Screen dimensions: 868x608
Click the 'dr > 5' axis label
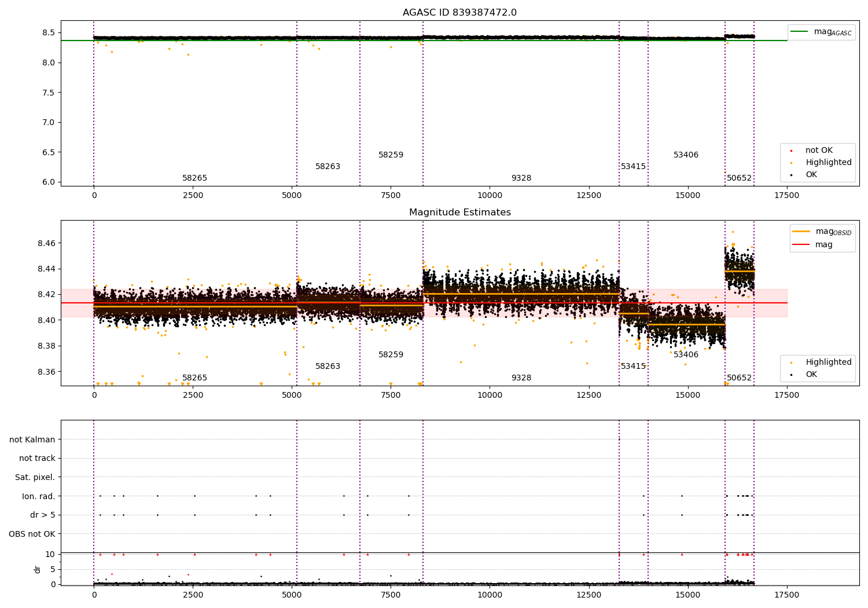coord(43,515)
